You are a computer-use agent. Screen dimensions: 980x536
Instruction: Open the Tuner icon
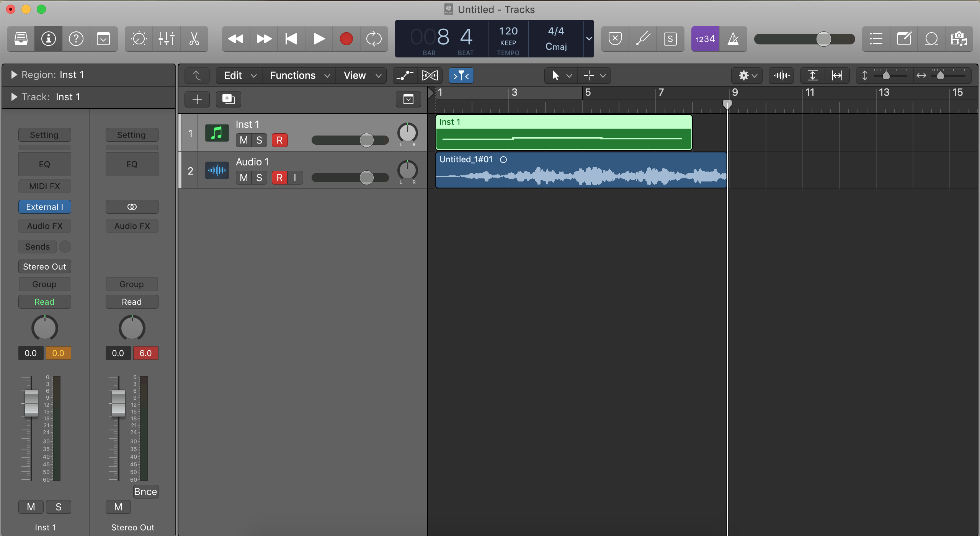643,39
